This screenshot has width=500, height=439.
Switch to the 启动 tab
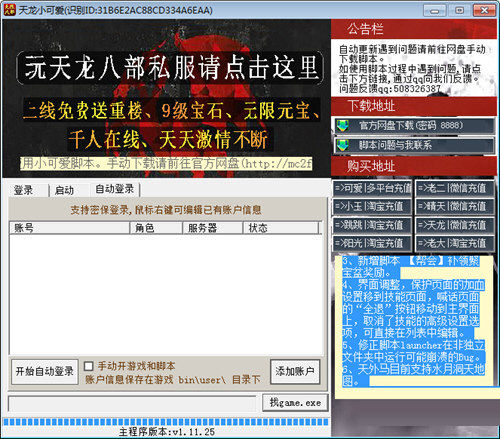tap(64, 190)
